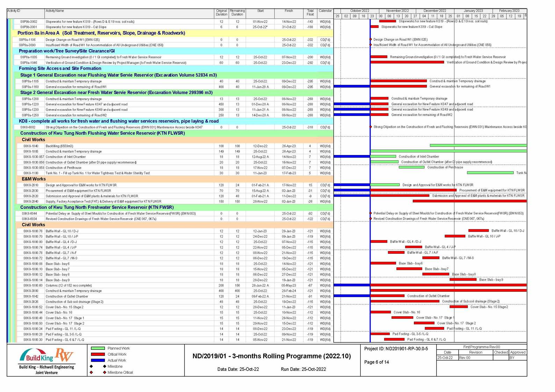Click the 'Page 6 of 14' indicator
The width and height of the screenshot is (555, 392).
click(x=376, y=362)
